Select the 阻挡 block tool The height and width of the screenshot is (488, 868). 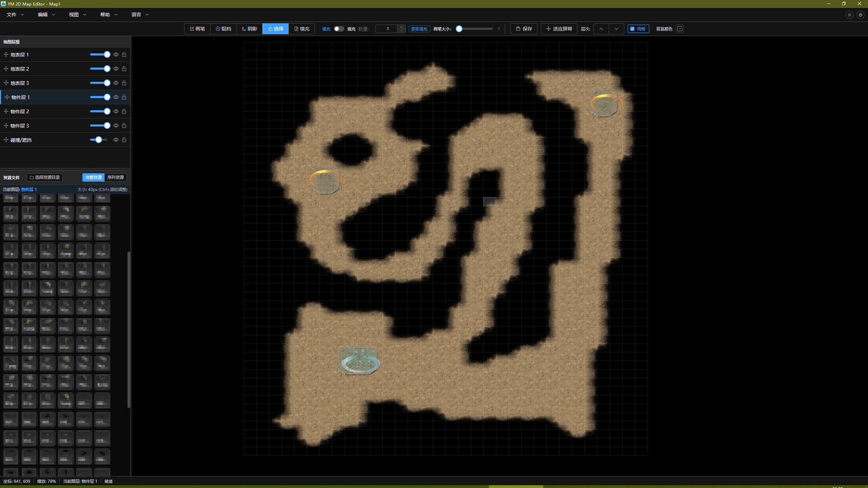223,29
